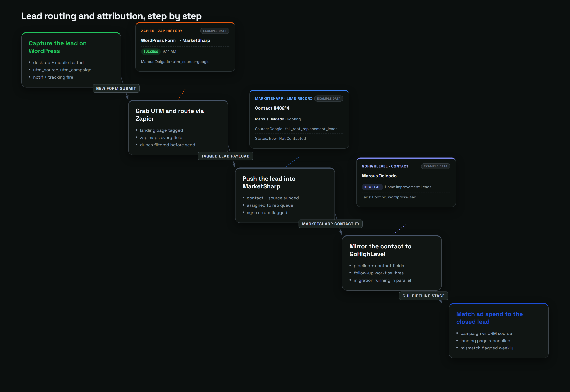Click the 'dupes filtered before send' bullet

[167, 145]
